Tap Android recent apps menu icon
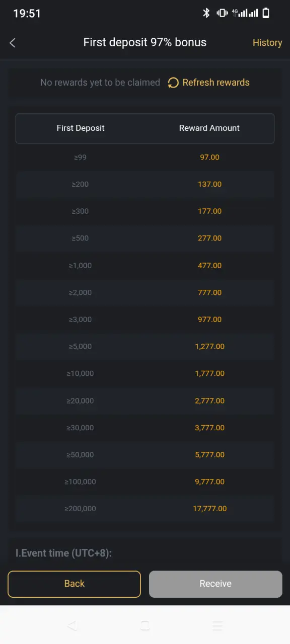This screenshot has height=644, width=290. coord(217,625)
